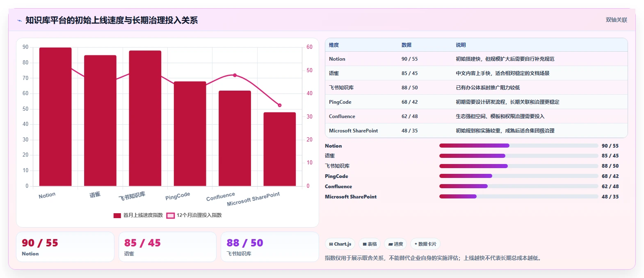This screenshot has height=278, width=644.
Task: Click the PingCode x-axis label under the chart
Action: (178, 196)
